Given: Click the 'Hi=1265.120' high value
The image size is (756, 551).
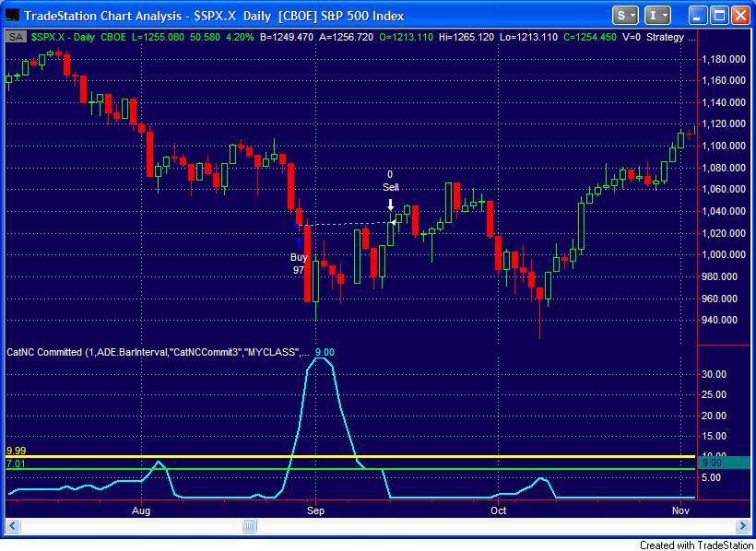Looking at the screenshot, I should (x=467, y=37).
